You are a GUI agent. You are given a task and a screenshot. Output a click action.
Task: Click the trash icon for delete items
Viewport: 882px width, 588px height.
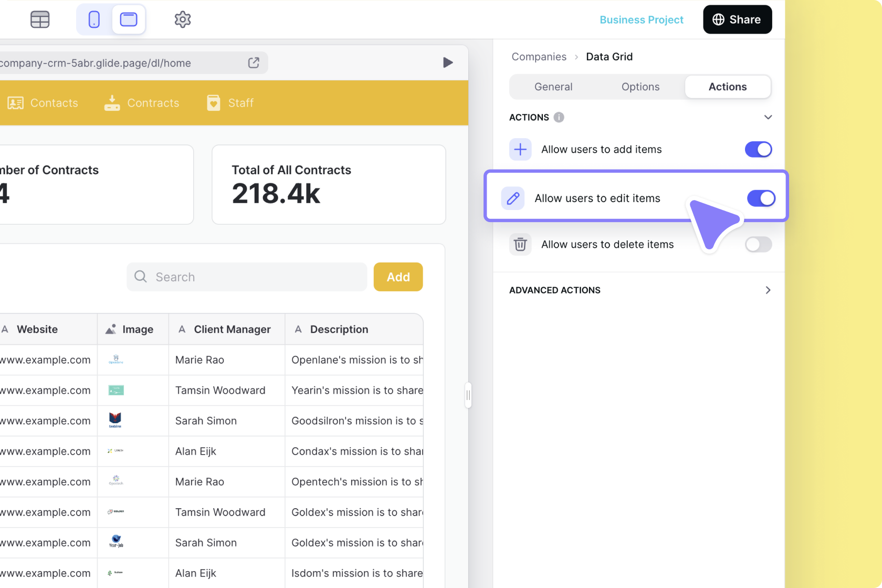[520, 245]
